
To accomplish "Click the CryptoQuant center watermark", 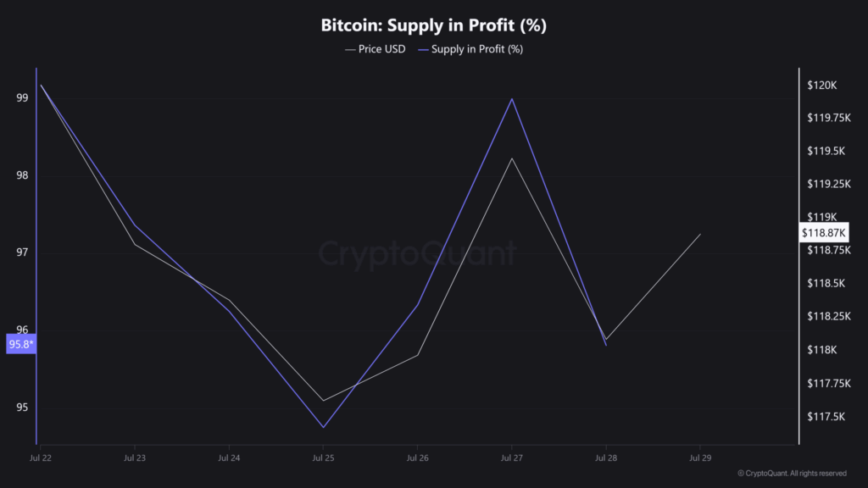I will tap(417, 253).
